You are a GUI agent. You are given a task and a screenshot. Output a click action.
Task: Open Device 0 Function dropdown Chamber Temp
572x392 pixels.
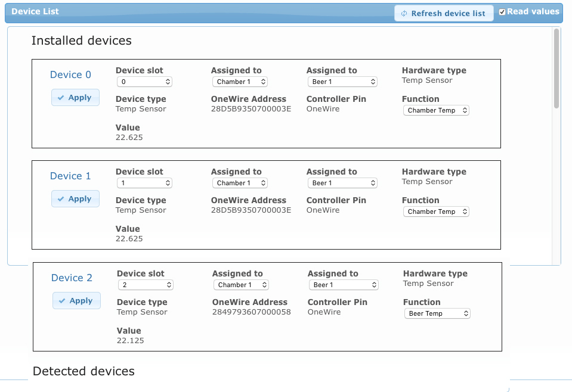pyautogui.click(x=436, y=110)
